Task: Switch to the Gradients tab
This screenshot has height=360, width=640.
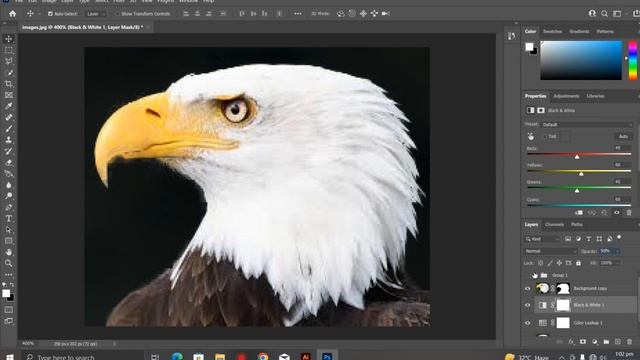Action: point(579,31)
